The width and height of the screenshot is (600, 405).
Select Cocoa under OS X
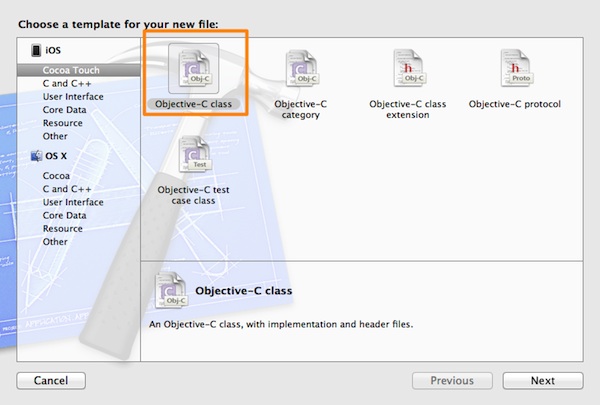tap(57, 176)
